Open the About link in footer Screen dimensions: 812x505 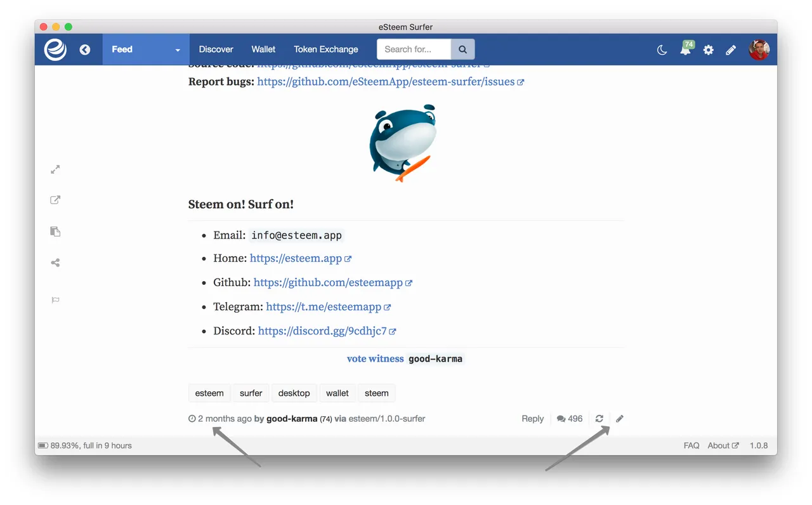[723, 445]
